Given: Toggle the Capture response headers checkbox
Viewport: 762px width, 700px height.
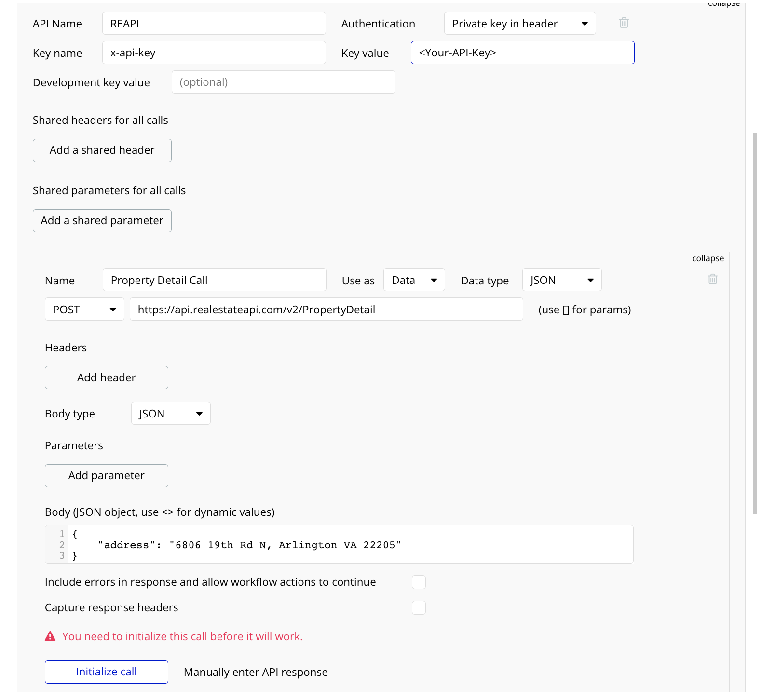Looking at the screenshot, I should [419, 607].
